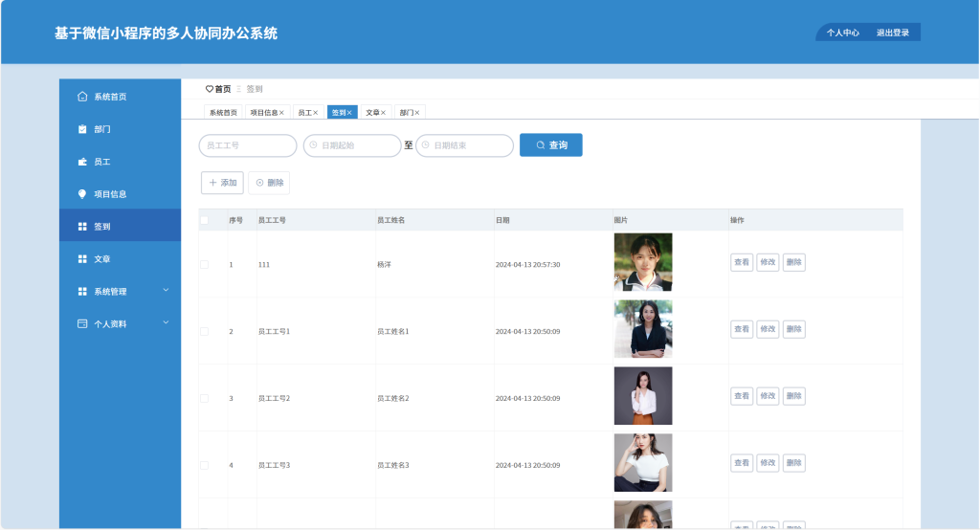Click the clock icon in 日期起始 field
This screenshot has height=530, width=980.
313,145
